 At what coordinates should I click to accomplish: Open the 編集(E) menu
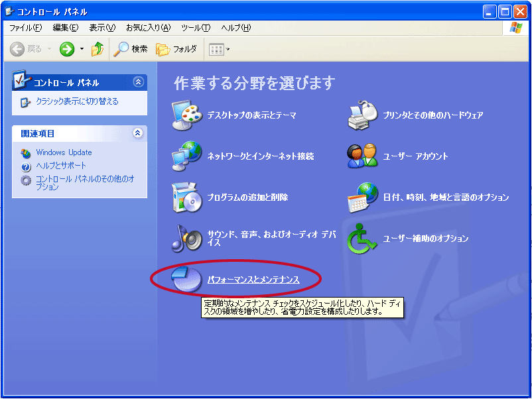click(x=66, y=28)
